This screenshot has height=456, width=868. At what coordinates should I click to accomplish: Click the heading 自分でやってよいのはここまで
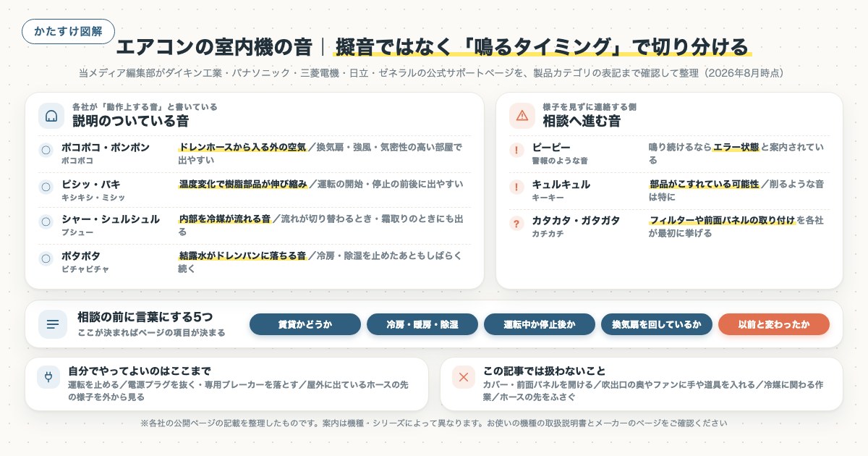tap(140, 370)
